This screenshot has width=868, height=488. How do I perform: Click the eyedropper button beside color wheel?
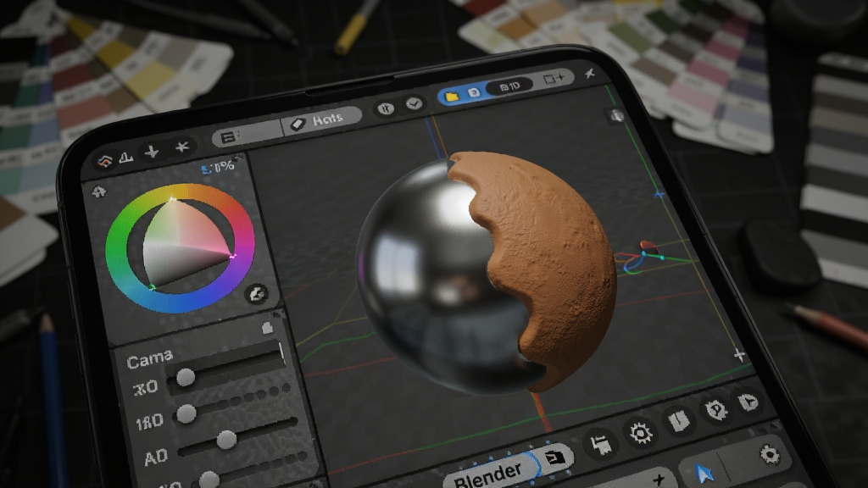pos(256,294)
